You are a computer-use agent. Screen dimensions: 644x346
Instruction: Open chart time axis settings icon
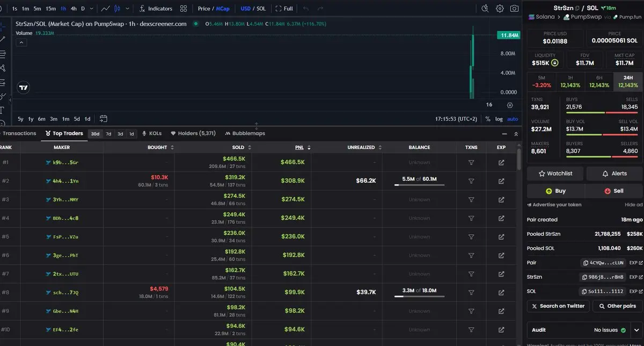510,105
